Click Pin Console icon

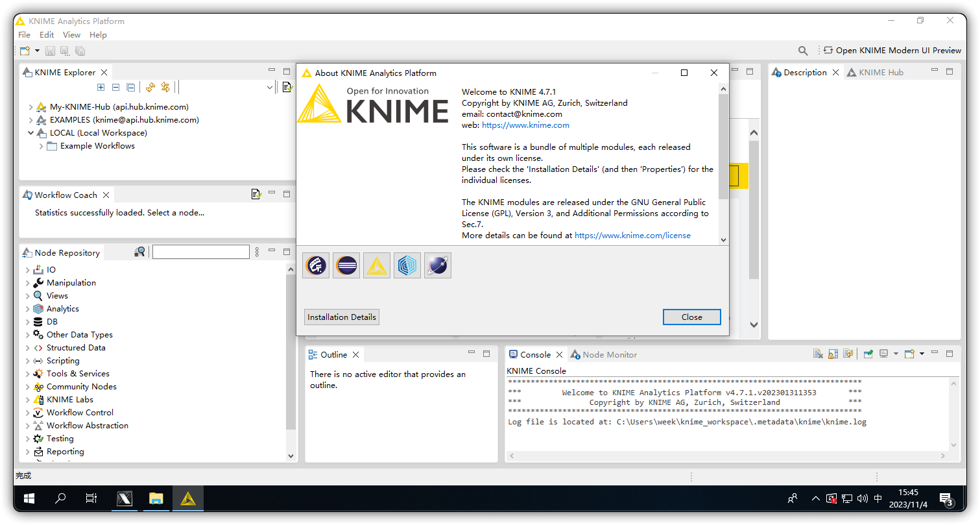[868, 354]
